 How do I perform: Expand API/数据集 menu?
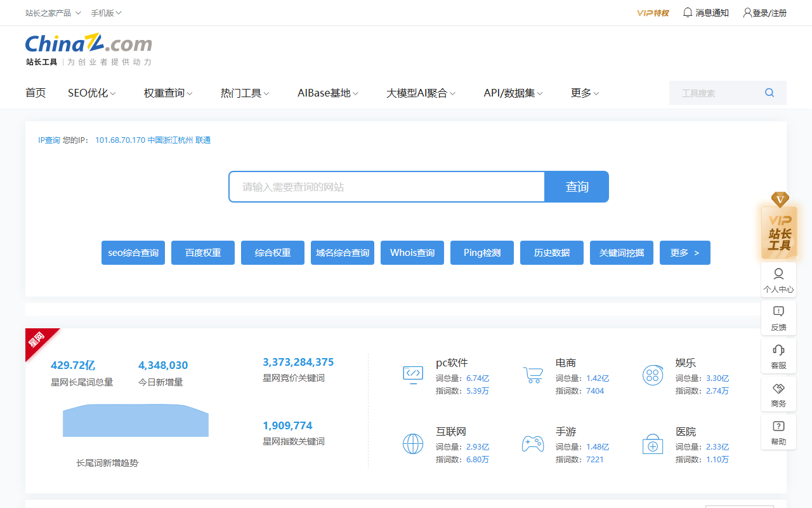(x=513, y=93)
